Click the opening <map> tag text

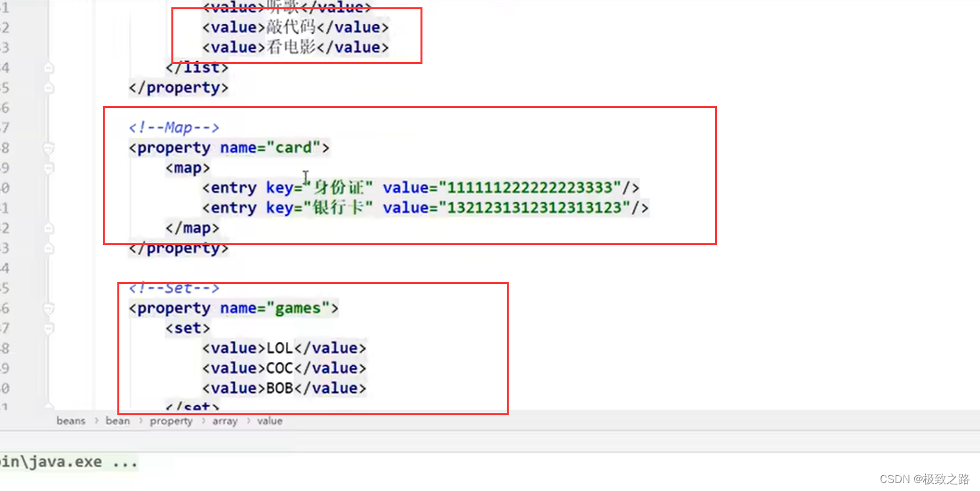click(x=188, y=168)
